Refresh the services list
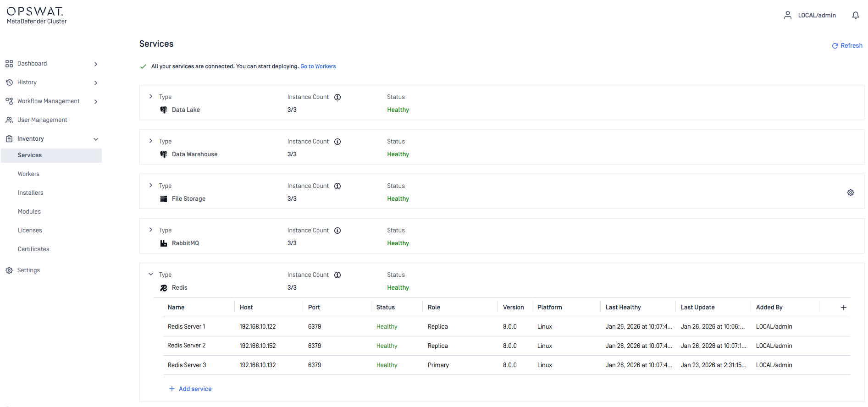 pyautogui.click(x=847, y=46)
